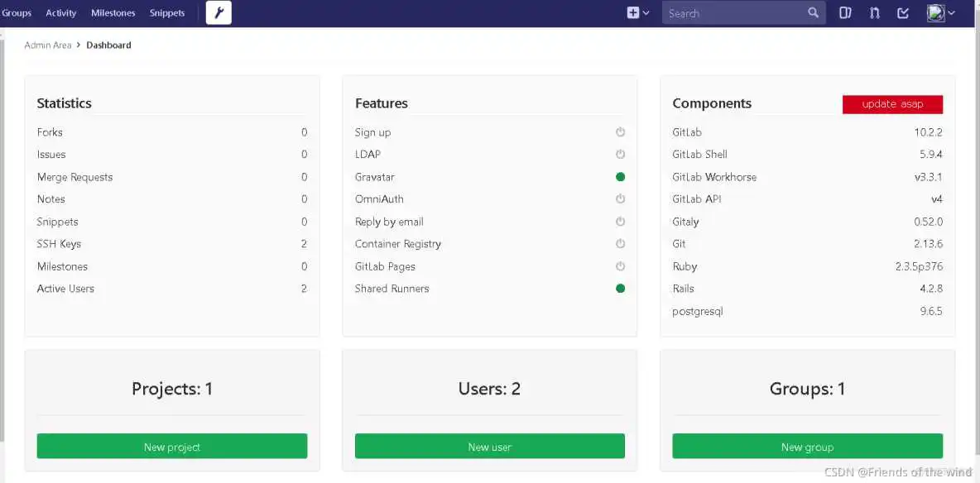This screenshot has width=980, height=483.
Task: Expand the plus new-item dropdown
Action: [x=637, y=13]
